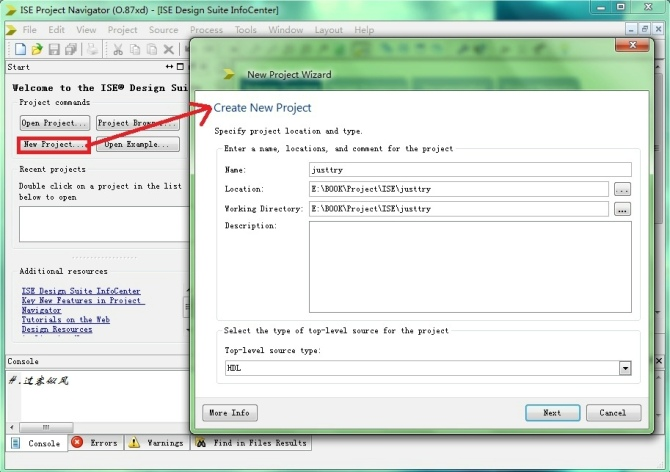Open the Tools menu
This screenshot has width=670, height=472.
(246, 30)
